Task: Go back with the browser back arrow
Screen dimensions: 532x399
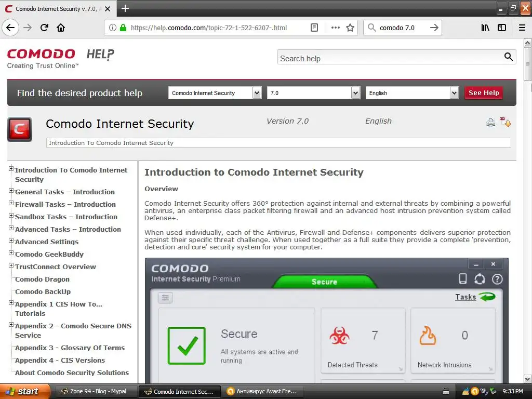Action: click(10, 28)
